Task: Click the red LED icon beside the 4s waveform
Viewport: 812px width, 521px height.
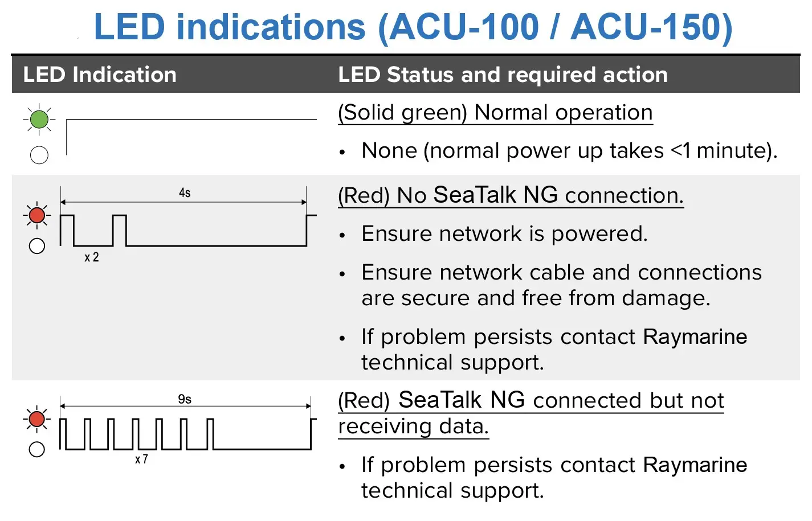Action: [37, 215]
